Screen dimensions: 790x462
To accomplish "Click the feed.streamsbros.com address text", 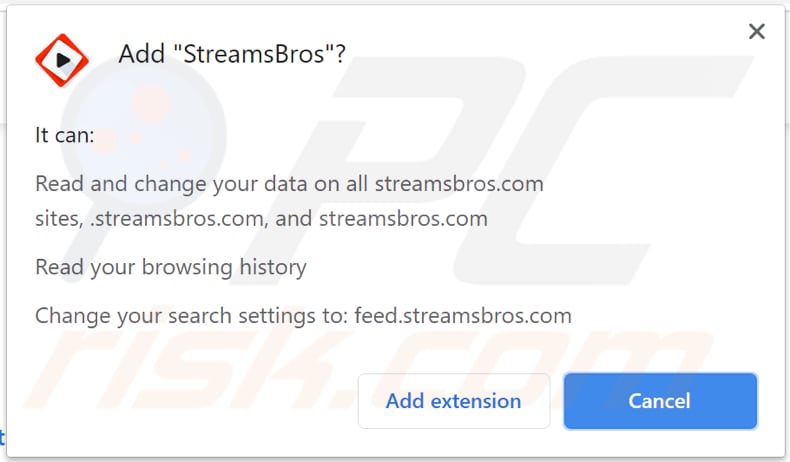I will (463, 316).
